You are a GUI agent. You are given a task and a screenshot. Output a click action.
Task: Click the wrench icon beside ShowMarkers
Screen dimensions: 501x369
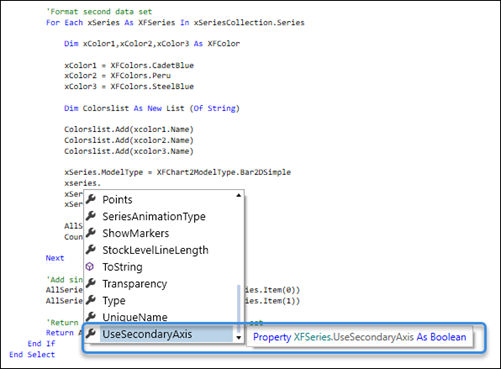[x=91, y=233]
